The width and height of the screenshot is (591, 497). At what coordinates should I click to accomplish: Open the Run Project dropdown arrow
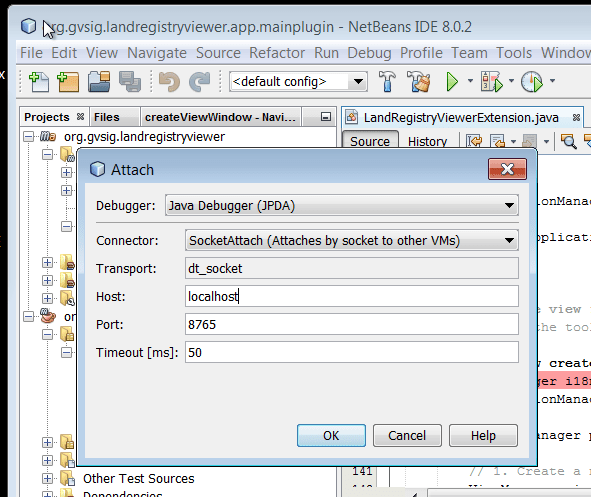(x=470, y=81)
